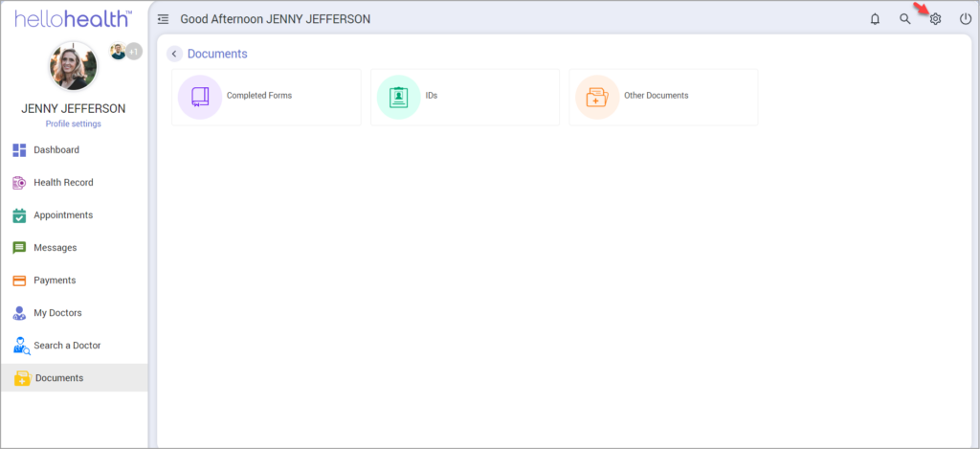Screen dimensions: 980x449
Task: Click the Profile settings link
Action: click(73, 123)
